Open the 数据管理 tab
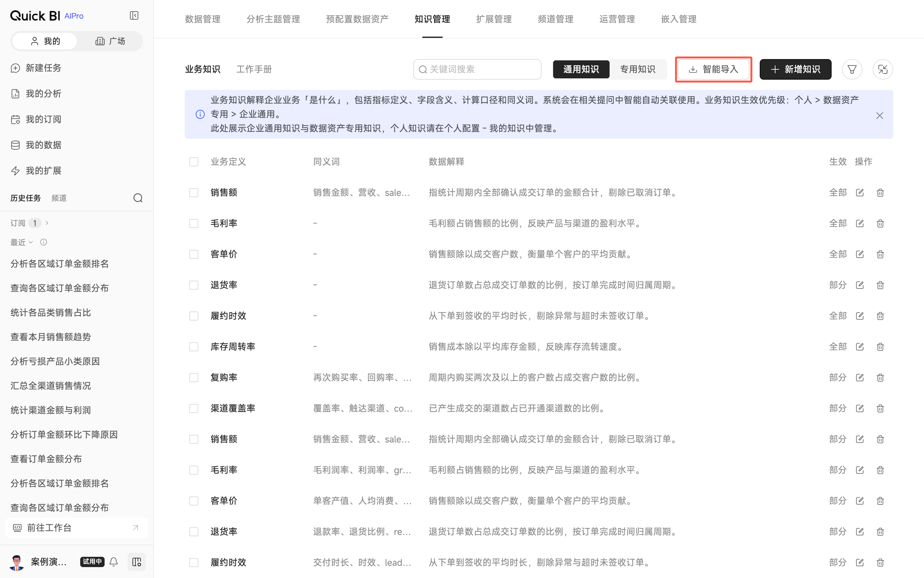924x578 pixels. click(x=203, y=19)
